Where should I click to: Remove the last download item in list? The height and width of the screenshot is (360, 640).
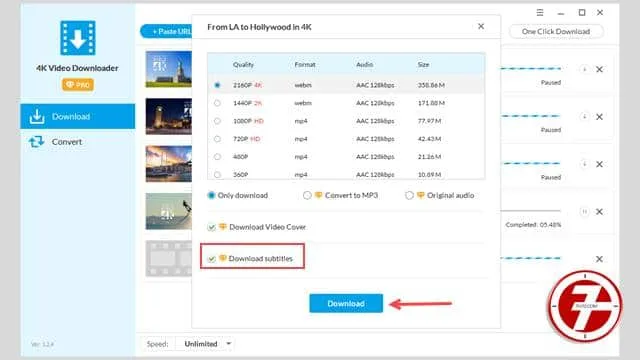click(x=599, y=259)
